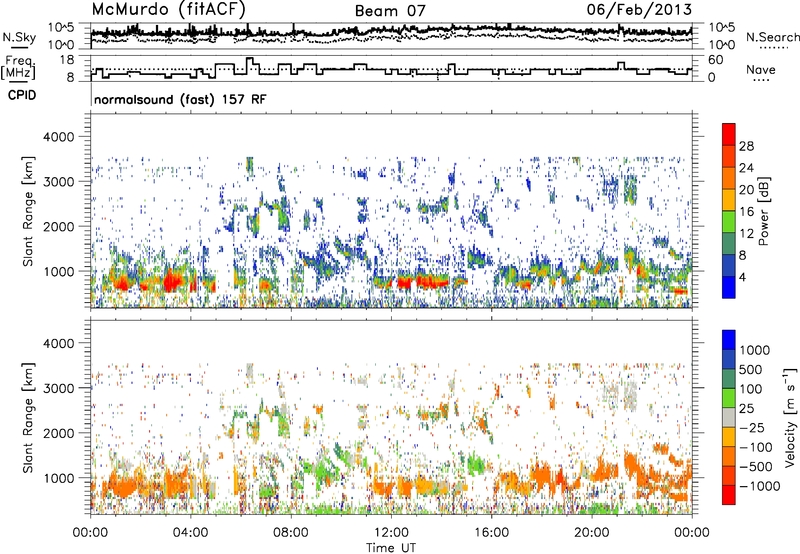Pick the bright blue bottom Power colorbar segment
The image size is (800, 554).
coord(729,287)
